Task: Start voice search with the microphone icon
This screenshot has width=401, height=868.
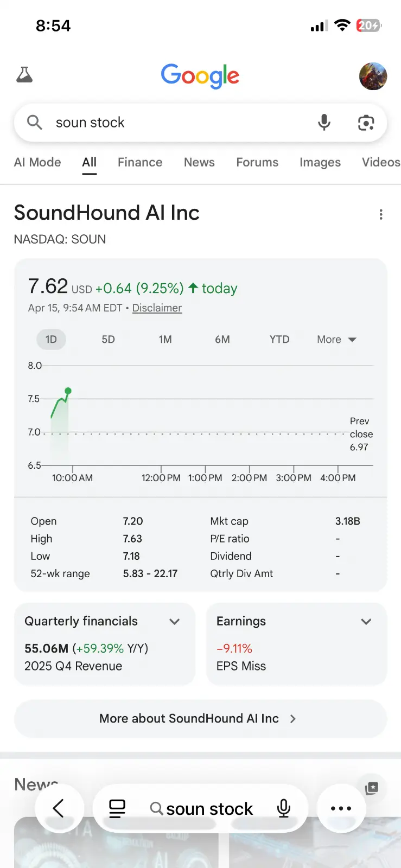Action: 324,123
